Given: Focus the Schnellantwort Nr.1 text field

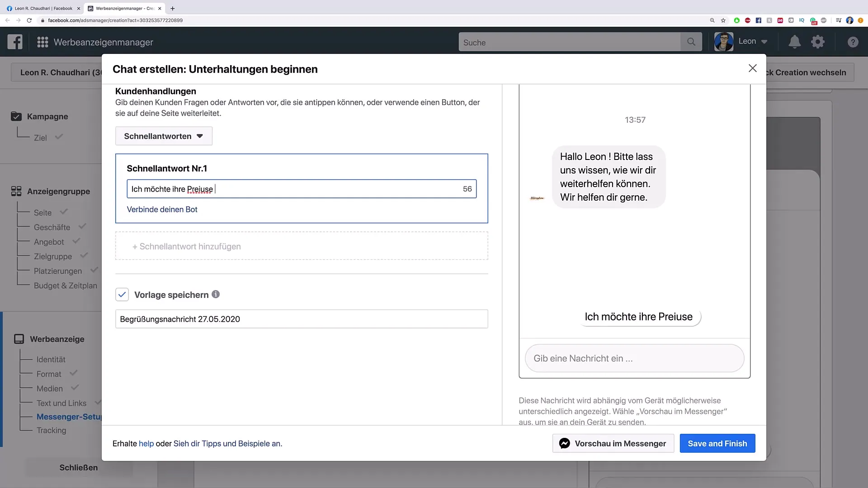Looking at the screenshot, I should point(302,189).
